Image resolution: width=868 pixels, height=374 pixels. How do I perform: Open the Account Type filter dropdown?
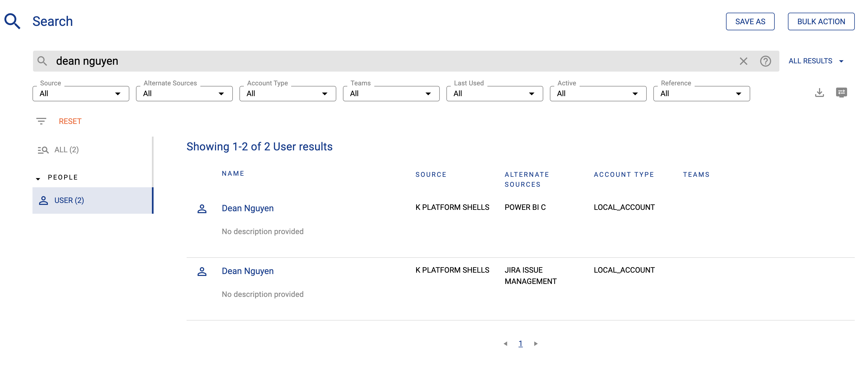pos(287,93)
